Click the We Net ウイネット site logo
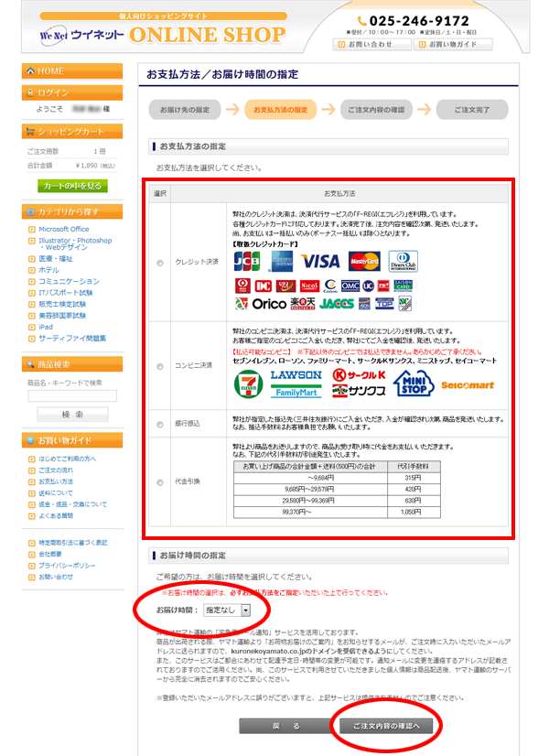 pyautogui.click(x=81, y=35)
